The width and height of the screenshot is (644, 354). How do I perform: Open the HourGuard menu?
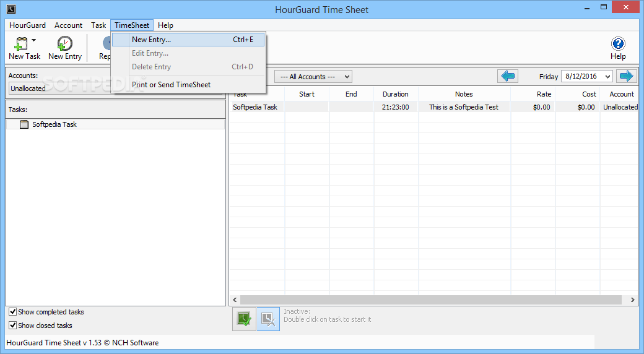27,25
